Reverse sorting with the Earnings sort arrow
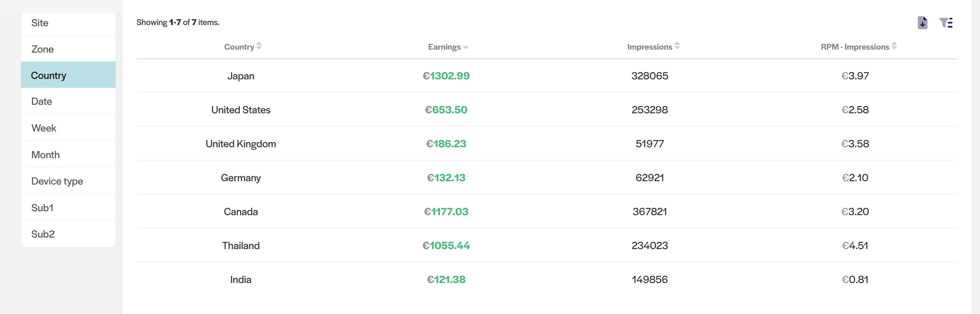 click(466, 47)
